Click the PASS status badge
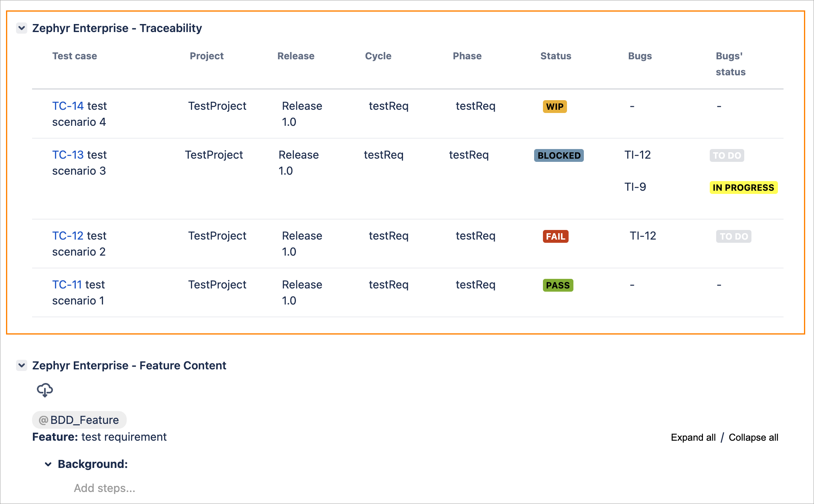 (x=557, y=285)
